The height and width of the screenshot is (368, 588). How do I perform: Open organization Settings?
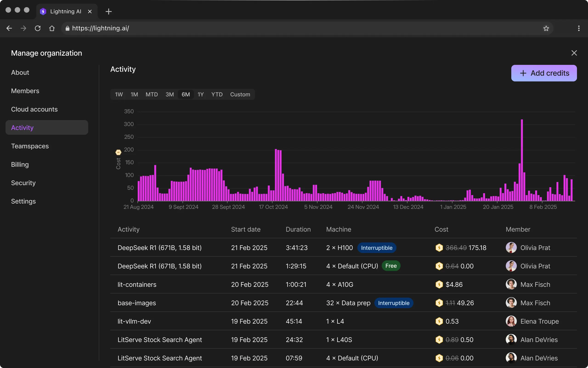click(x=23, y=201)
